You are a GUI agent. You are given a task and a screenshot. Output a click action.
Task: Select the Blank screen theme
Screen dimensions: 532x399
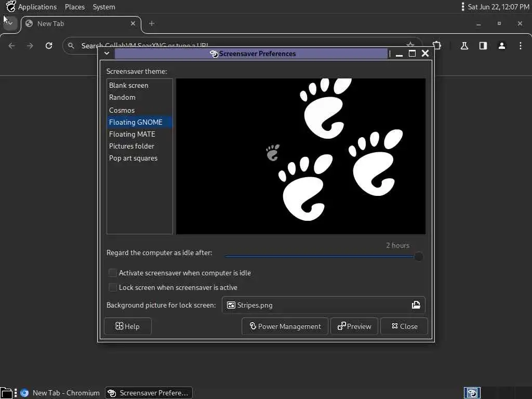point(139,86)
